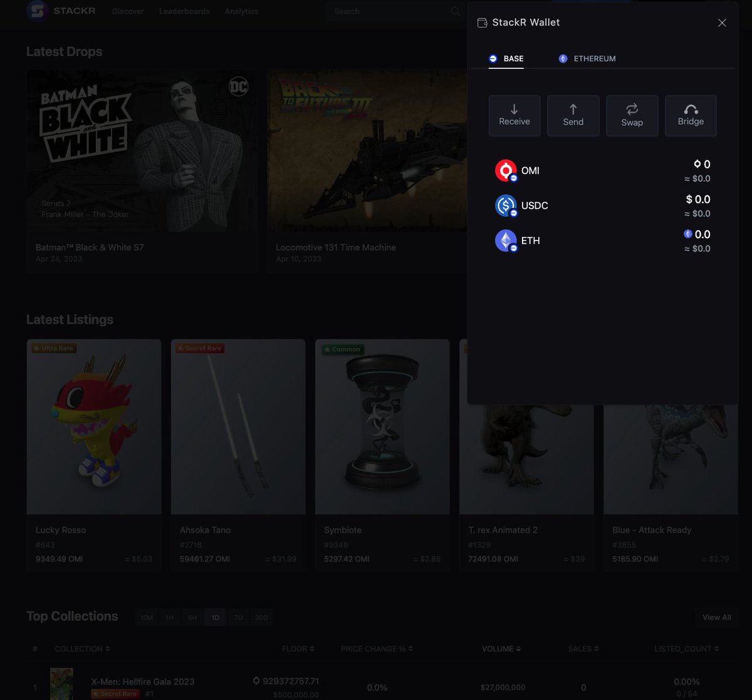This screenshot has height=700, width=752.
Task: Click the OMI balance value 0
Action: click(x=702, y=164)
